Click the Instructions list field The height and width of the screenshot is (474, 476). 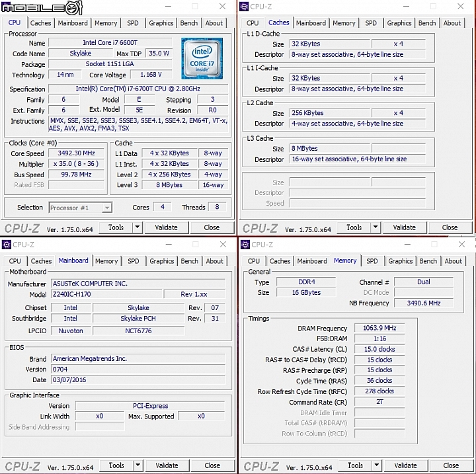tap(138, 124)
